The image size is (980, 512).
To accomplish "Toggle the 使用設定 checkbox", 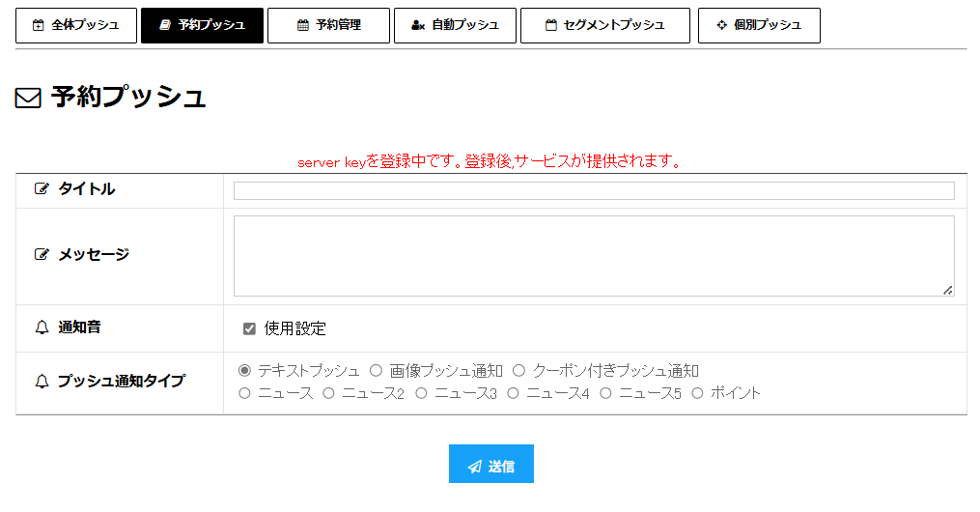I will (249, 328).
